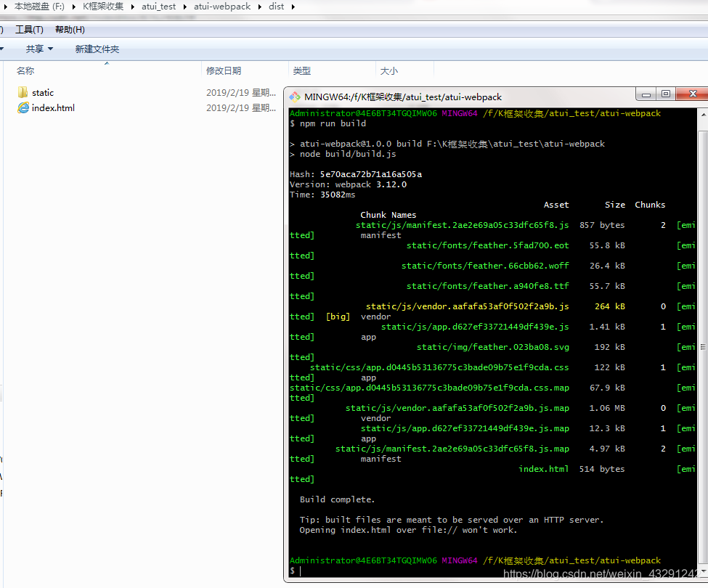Expand arrow after atui_test breadcrumb
Viewport: 708px width, 588px height.
click(185, 7)
